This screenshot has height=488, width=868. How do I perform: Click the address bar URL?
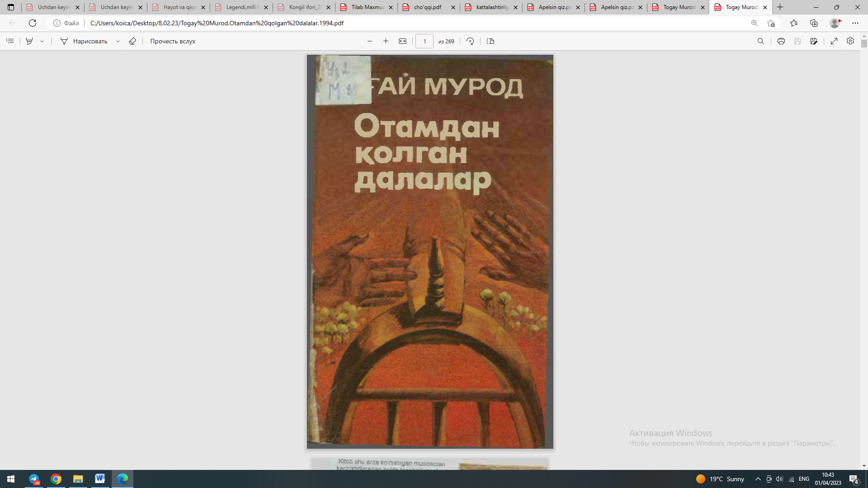pyautogui.click(x=217, y=23)
